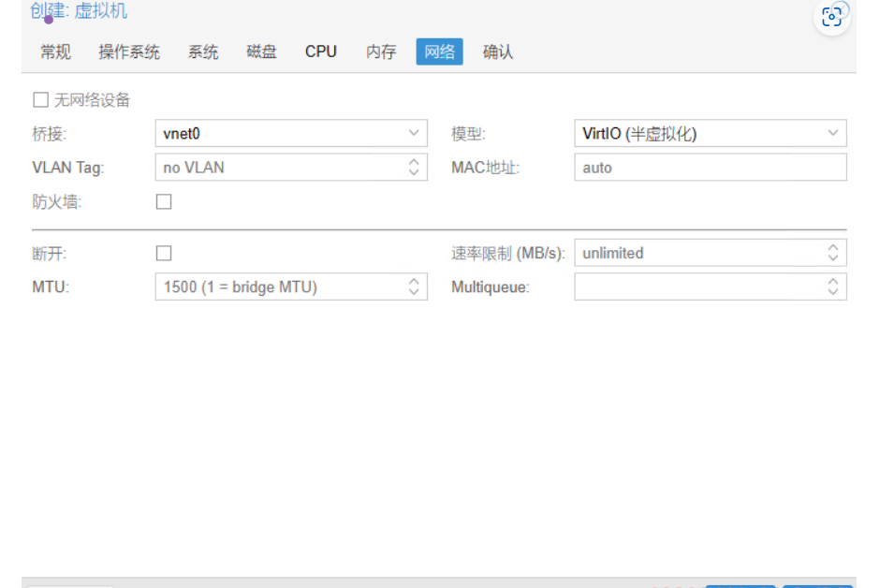This screenshot has width=894, height=588.
Task: Expand the VirtIO model dropdown
Action: pos(833,134)
